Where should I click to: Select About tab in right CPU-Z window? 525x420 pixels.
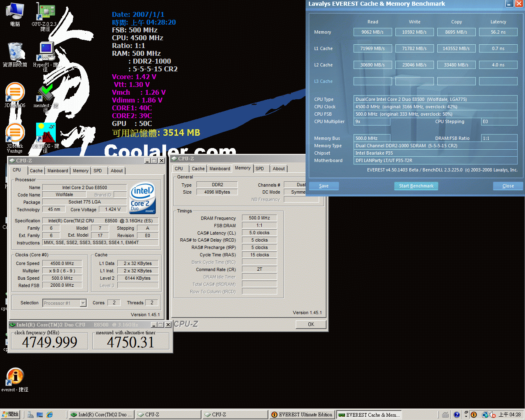278,169
